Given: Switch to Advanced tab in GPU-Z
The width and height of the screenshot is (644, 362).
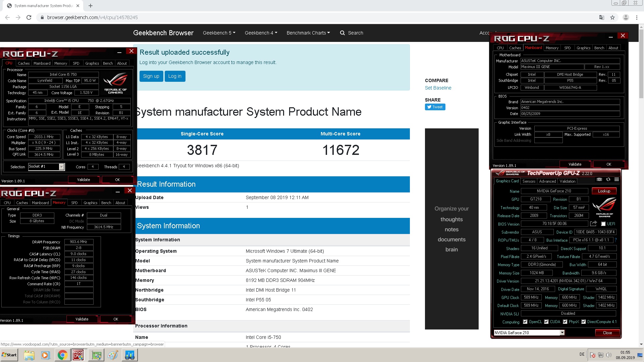Looking at the screenshot, I should pyautogui.click(x=547, y=181).
